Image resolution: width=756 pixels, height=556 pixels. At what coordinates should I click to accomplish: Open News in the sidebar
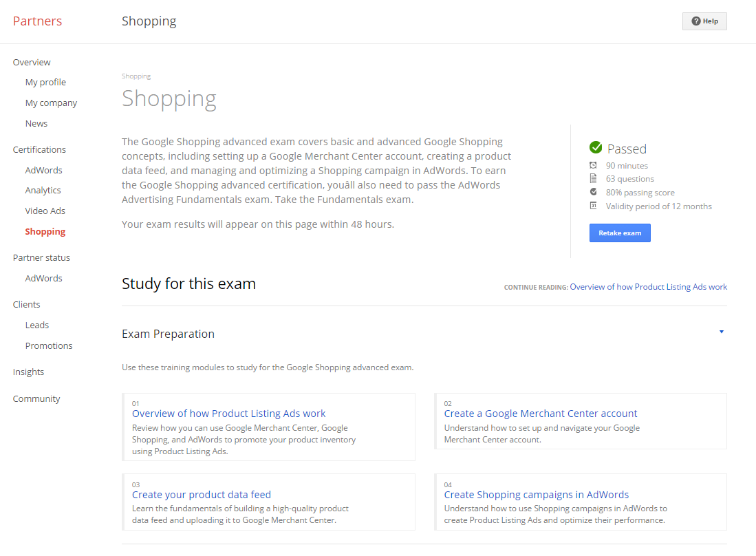(x=36, y=123)
